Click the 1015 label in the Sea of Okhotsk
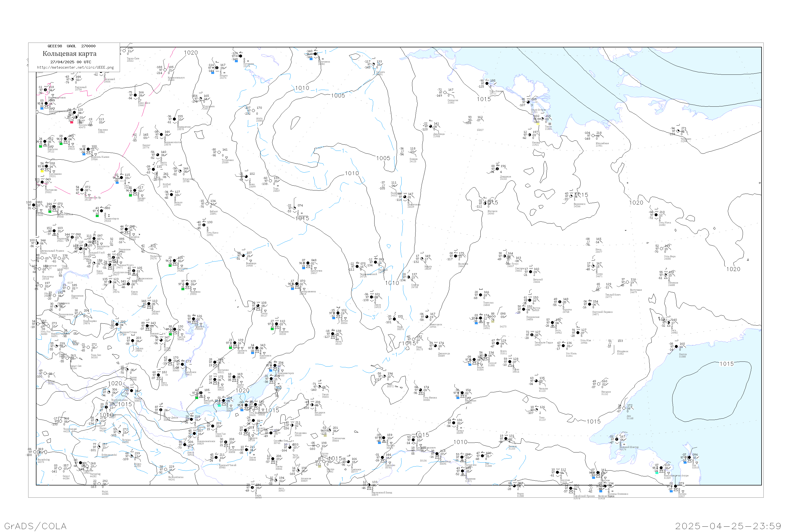The width and height of the screenshot is (798, 532). [726, 364]
